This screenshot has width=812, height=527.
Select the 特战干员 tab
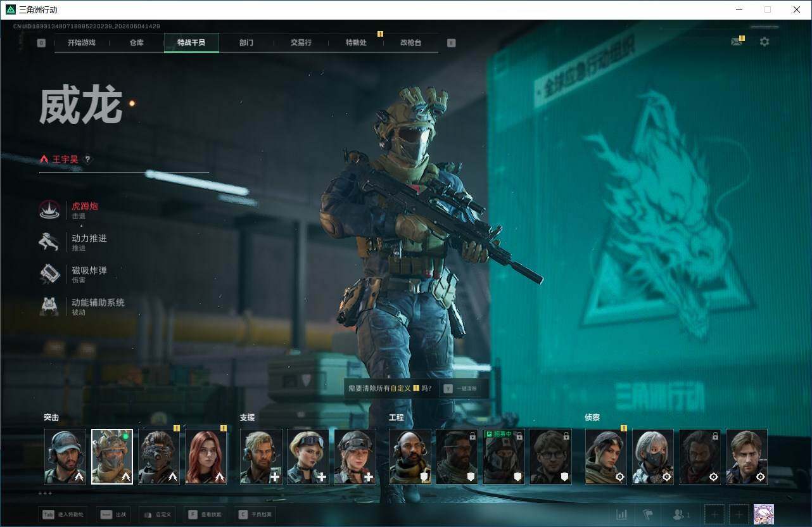[191, 42]
